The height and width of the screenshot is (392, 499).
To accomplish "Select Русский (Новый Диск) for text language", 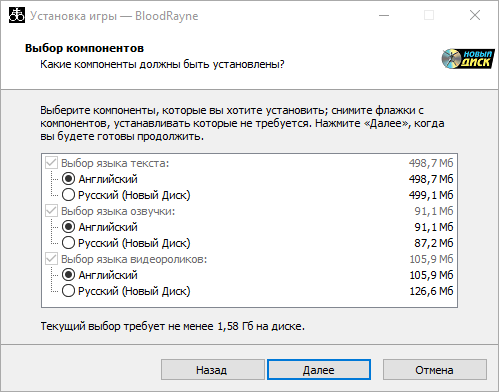I will point(68,195).
